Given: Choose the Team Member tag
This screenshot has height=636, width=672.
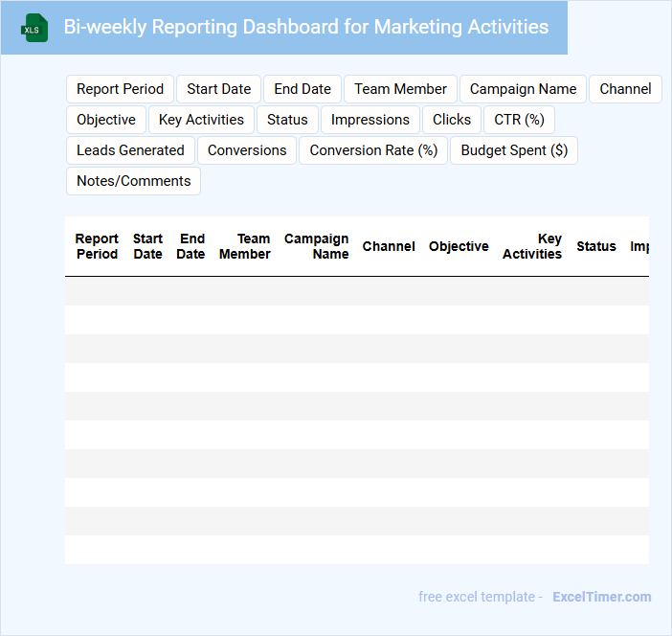Looking at the screenshot, I should 400,89.
